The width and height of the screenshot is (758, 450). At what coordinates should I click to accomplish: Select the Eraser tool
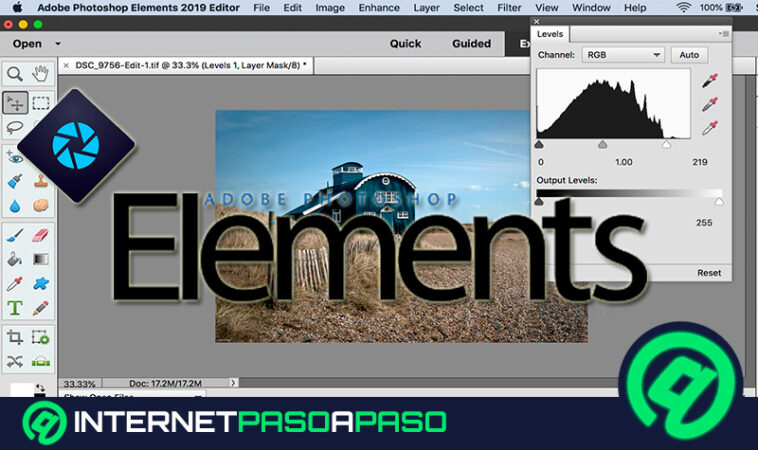pos(41,235)
